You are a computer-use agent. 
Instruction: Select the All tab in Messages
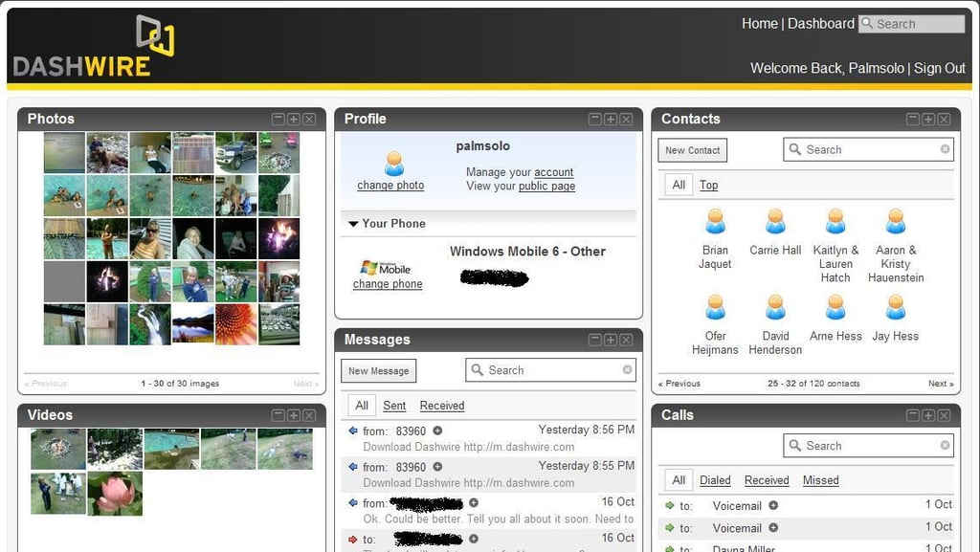click(362, 406)
